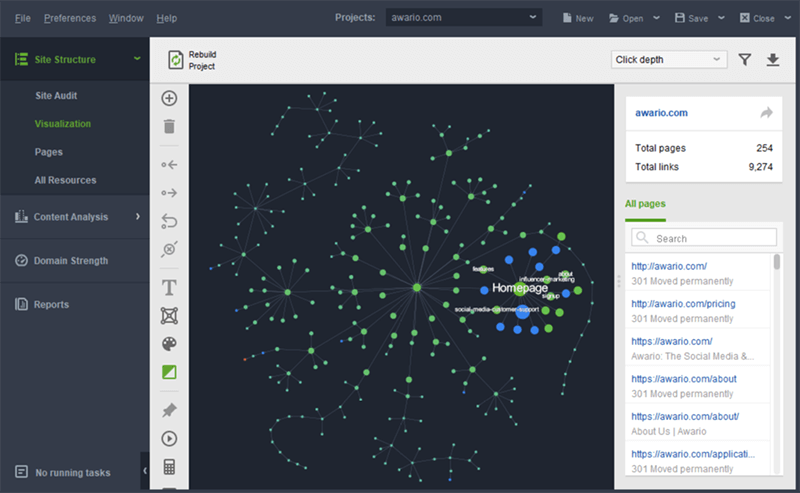Viewport: 800px width, 493px height.
Task: Click the pages list scrollbar
Action: click(x=777, y=262)
